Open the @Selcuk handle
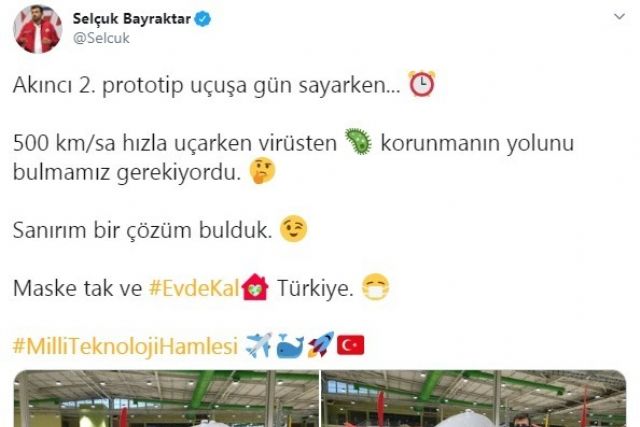640x427 pixels. 101,38
